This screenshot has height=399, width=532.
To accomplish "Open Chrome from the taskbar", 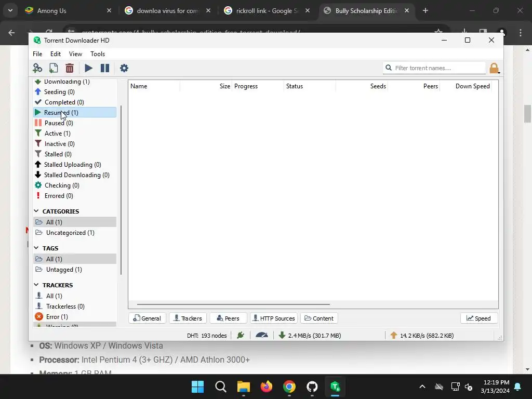I will pos(289,387).
